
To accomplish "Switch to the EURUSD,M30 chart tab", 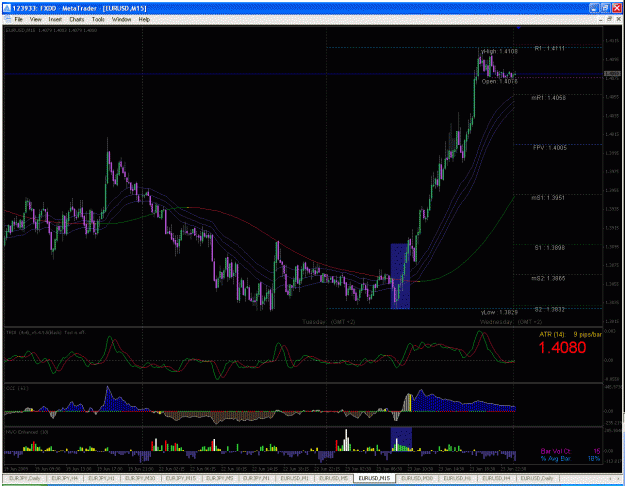I will 417,478.
